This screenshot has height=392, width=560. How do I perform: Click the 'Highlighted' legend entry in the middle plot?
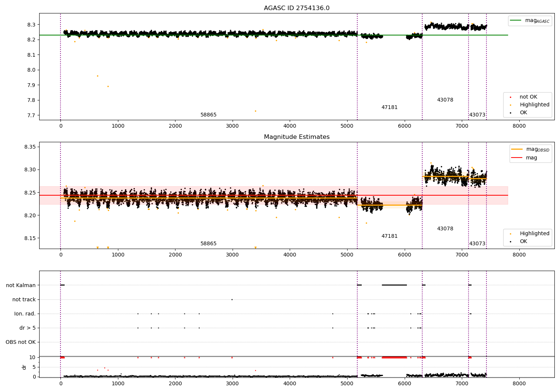pyautogui.click(x=530, y=234)
